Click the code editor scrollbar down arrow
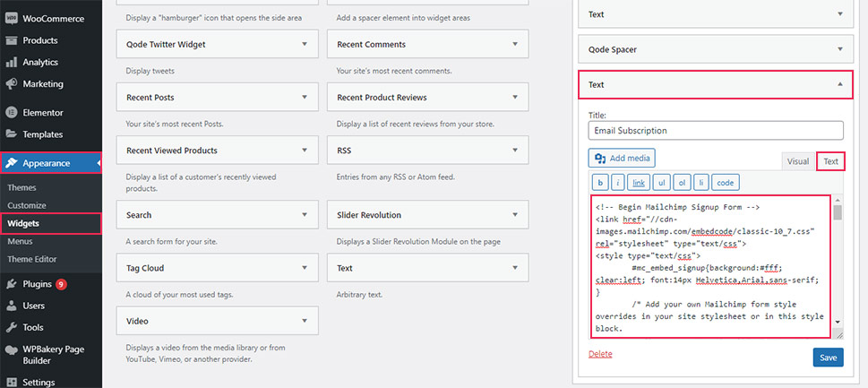Image resolution: width=868 pixels, height=388 pixels. (x=838, y=322)
